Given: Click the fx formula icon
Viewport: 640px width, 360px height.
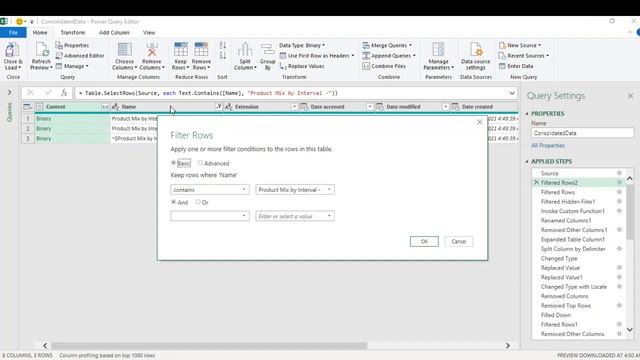Looking at the screenshot, I should coord(64,93).
